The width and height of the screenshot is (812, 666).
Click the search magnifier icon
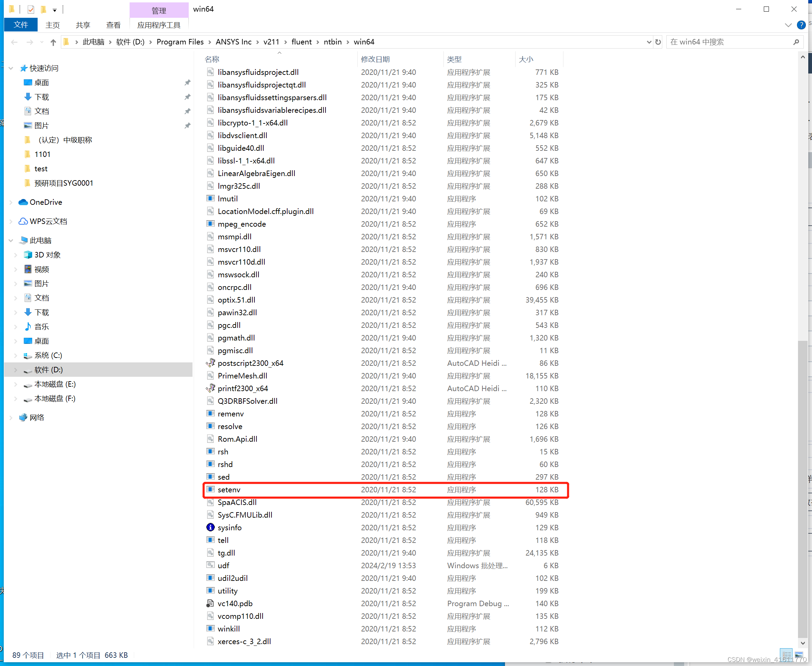coord(796,42)
